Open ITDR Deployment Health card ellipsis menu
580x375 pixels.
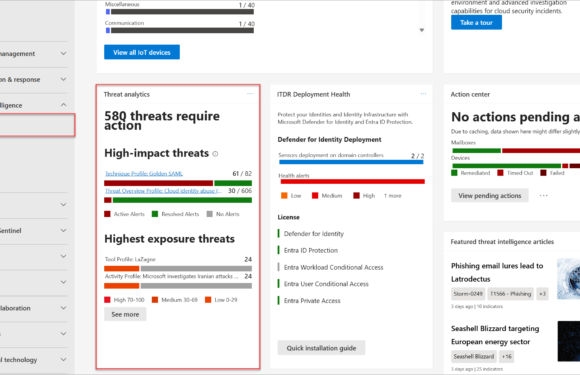pyautogui.click(x=423, y=94)
